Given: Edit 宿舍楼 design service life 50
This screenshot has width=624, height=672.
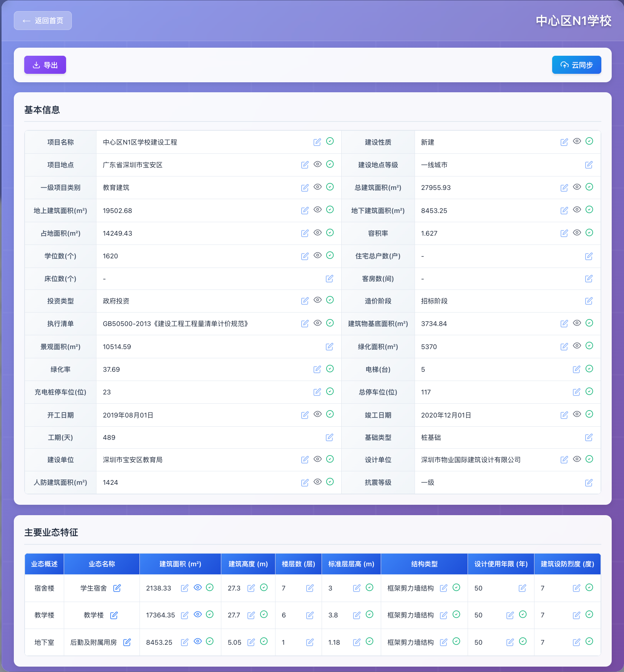Looking at the screenshot, I should (x=522, y=588).
